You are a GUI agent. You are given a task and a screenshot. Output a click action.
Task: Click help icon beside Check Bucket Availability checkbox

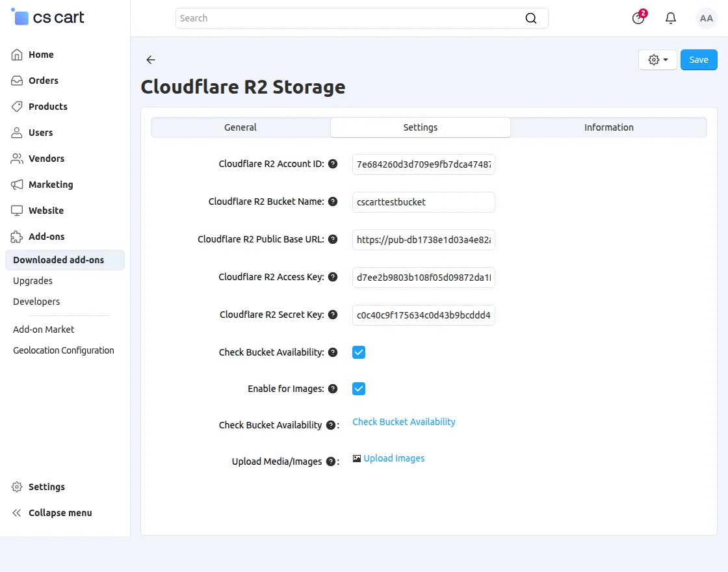(333, 352)
